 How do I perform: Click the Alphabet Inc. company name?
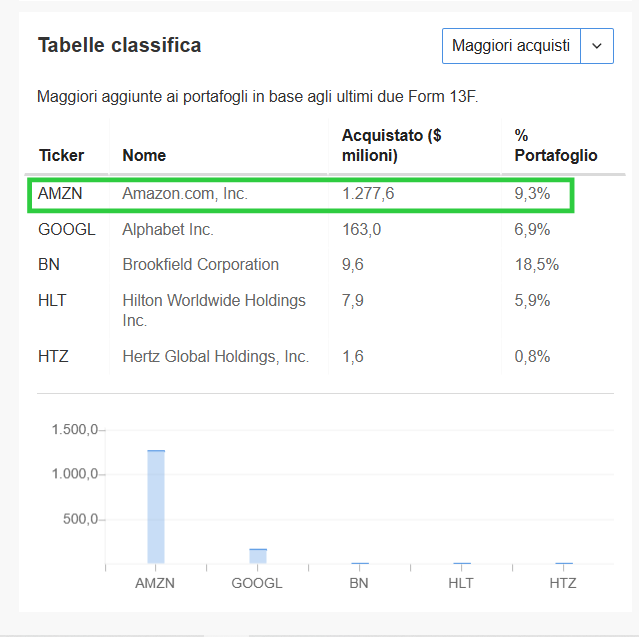point(168,229)
